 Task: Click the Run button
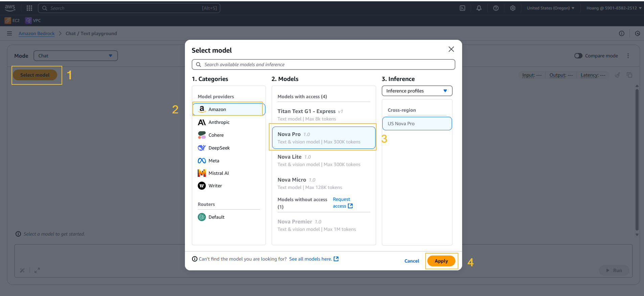click(614, 270)
